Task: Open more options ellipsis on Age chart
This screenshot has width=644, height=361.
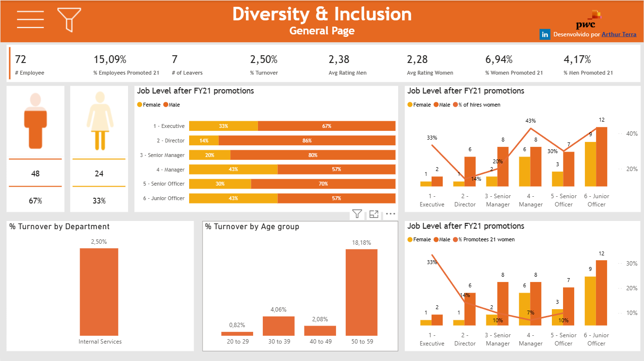Action: (x=390, y=214)
